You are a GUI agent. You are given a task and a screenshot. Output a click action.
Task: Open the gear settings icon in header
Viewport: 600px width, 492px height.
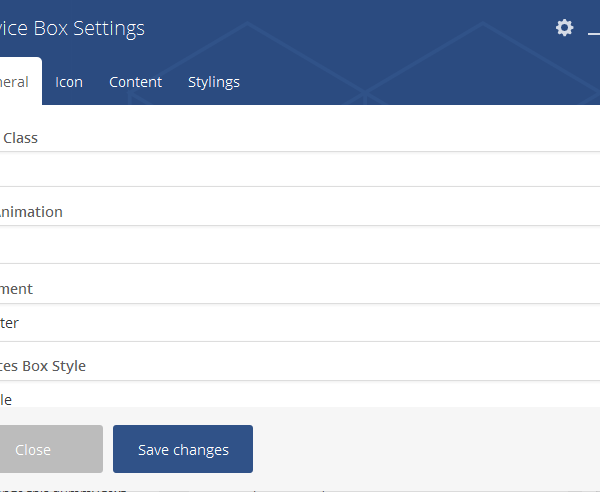pyautogui.click(x=565, y=28)
